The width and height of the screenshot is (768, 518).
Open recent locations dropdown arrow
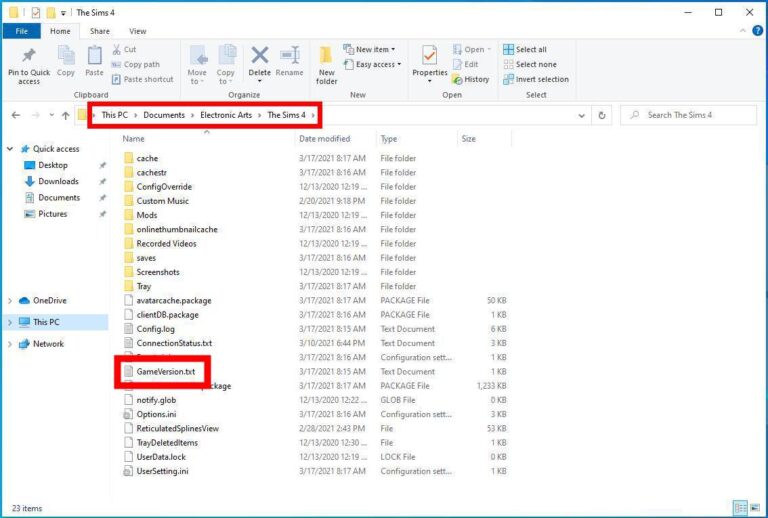tap(51, 115)
